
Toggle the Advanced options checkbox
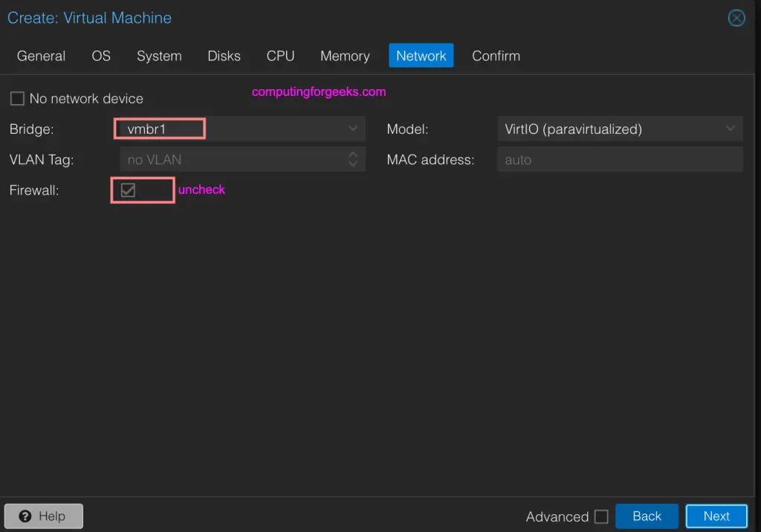tap(601, 516)
